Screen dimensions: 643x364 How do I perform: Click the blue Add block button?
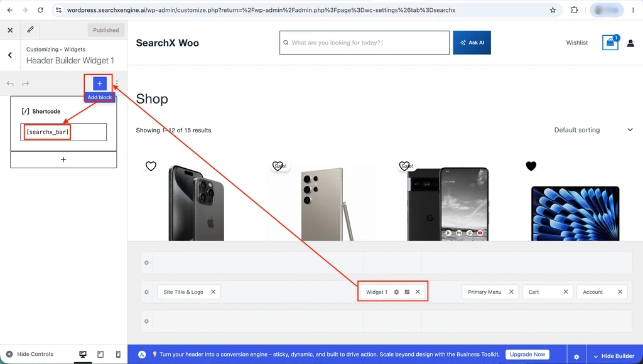pyautogui.click(x=100, y=83)
